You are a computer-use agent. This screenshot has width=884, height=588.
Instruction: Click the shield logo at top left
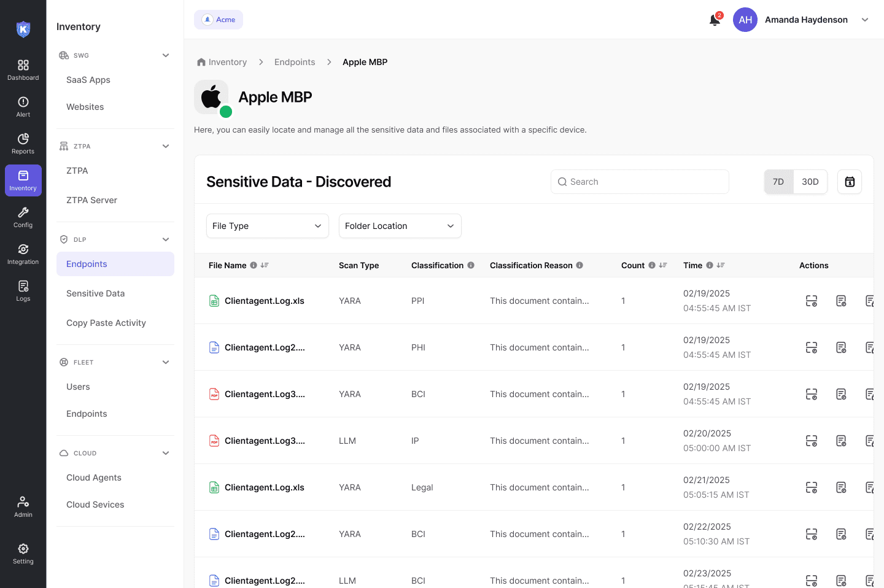[23, 29]
